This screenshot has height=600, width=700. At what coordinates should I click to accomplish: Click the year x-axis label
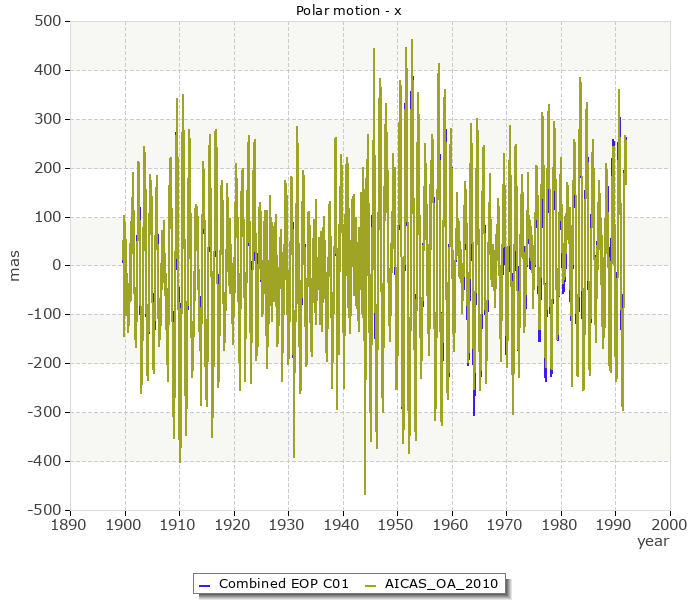click(652, 541)
